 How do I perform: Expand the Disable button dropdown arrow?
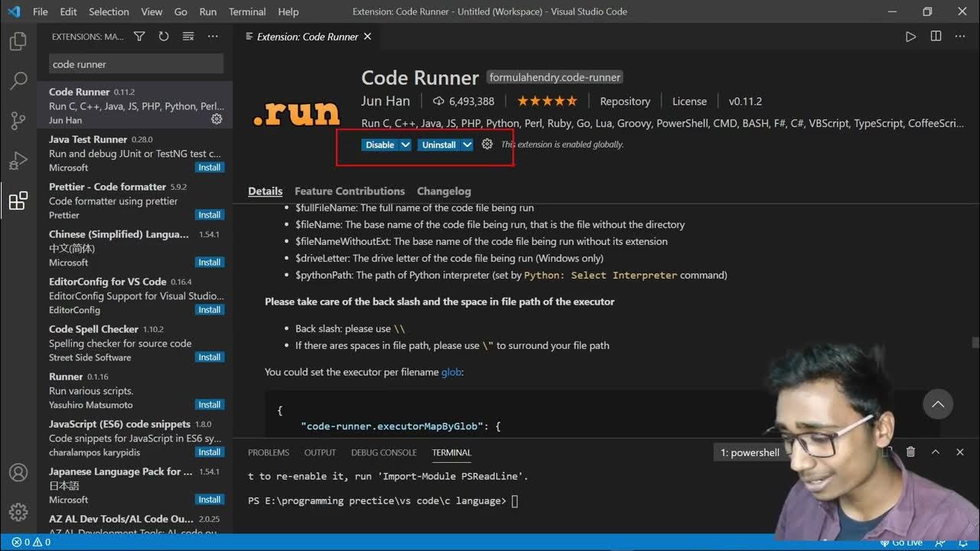(x=405, y=145)
